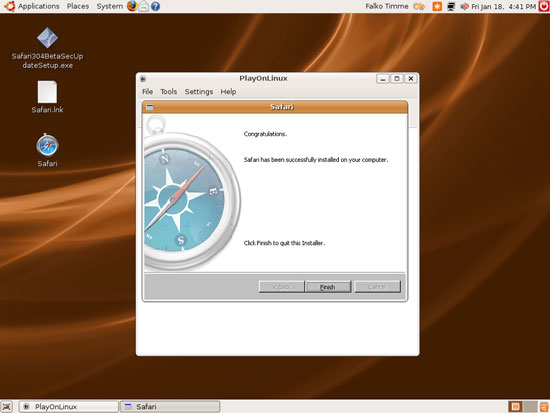Open the mail envelope launcher in top panel
Screen dimensions: 550x413
[143, 6]
